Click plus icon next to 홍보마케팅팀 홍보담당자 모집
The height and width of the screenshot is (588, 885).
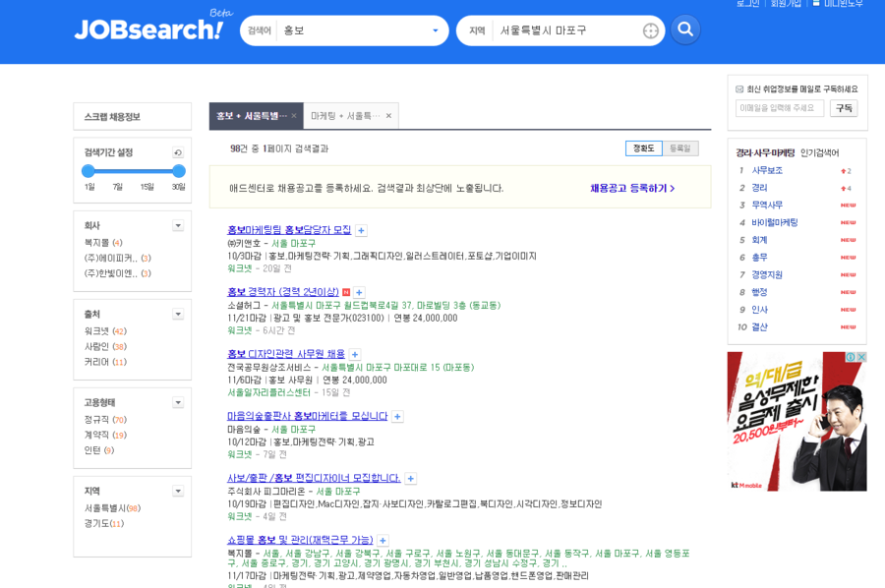(x=361, y=230)
